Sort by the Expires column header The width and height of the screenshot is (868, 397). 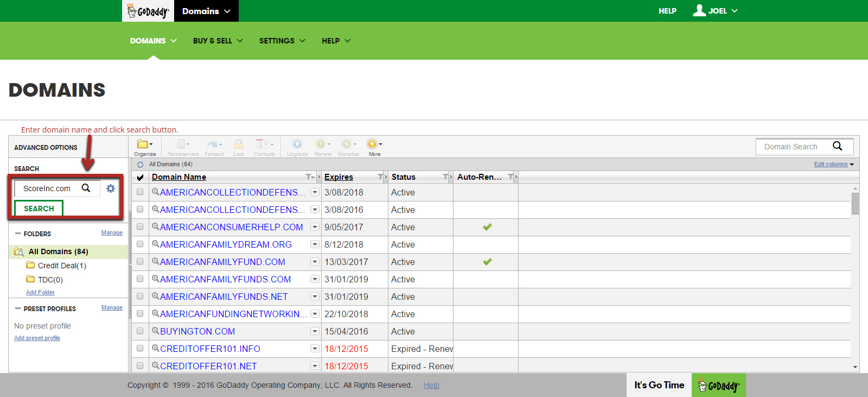pyautogui.click(x=339, y=177)
